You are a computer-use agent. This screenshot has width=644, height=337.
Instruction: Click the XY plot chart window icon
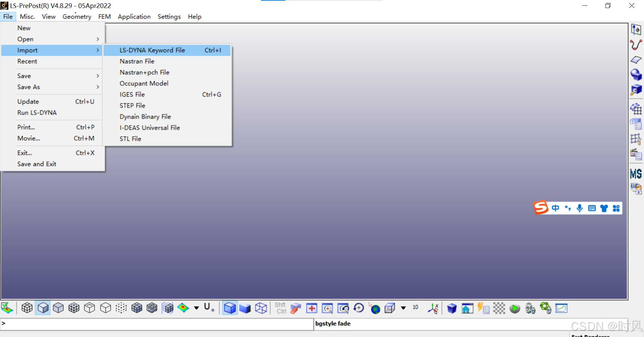561,308
